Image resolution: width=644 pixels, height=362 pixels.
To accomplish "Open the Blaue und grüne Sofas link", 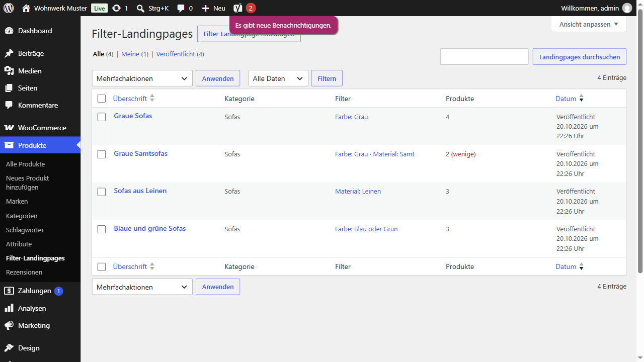I will coord(150,228).
